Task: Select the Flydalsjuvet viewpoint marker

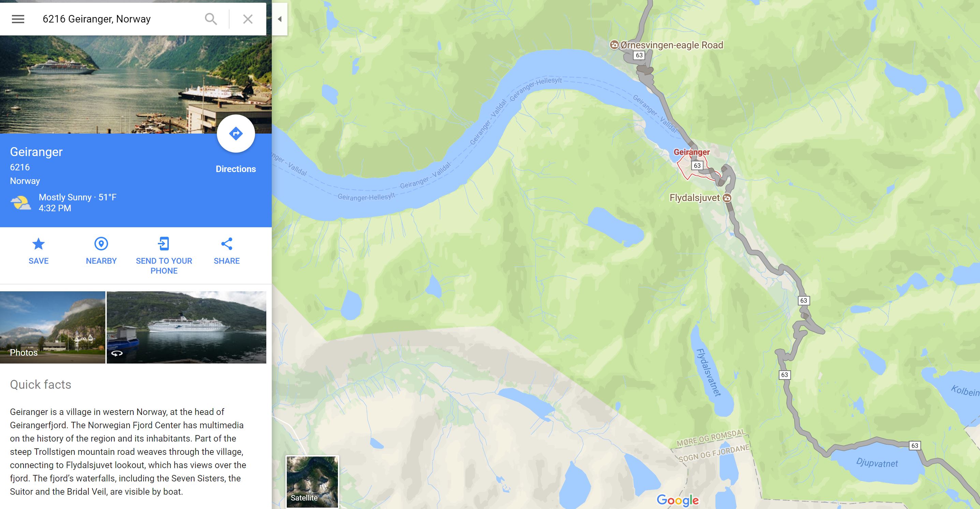Action: click(727, 198)
